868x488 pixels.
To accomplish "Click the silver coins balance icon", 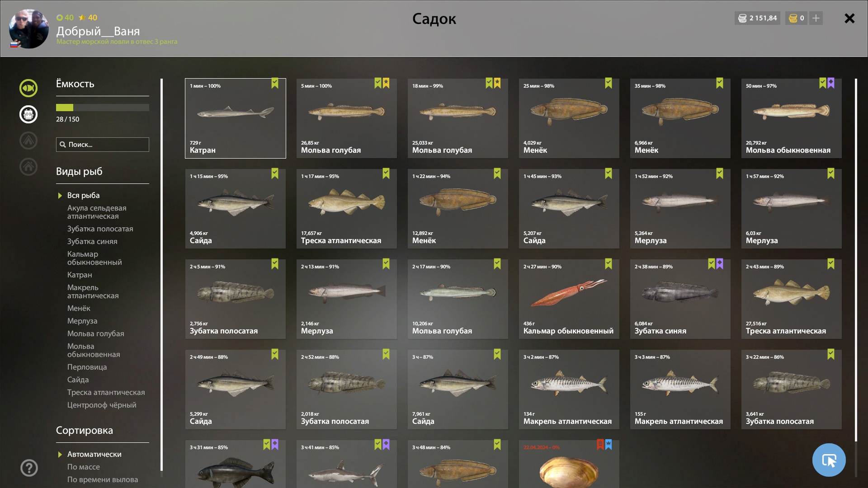I will pyautogui.click(x=742, y=18).
